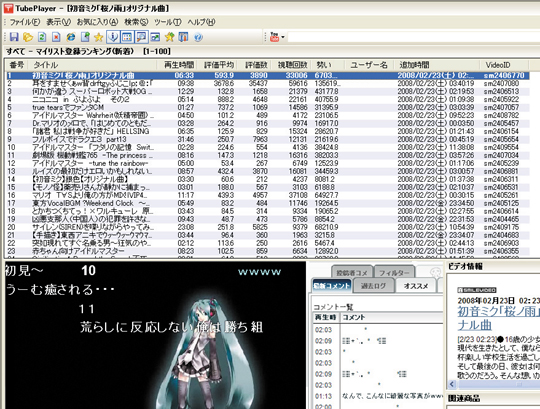Screen dimensions: 540x409
Task: Sort comments by 再生時 column header
Action: pyautogui.click(x=326, y=317)
